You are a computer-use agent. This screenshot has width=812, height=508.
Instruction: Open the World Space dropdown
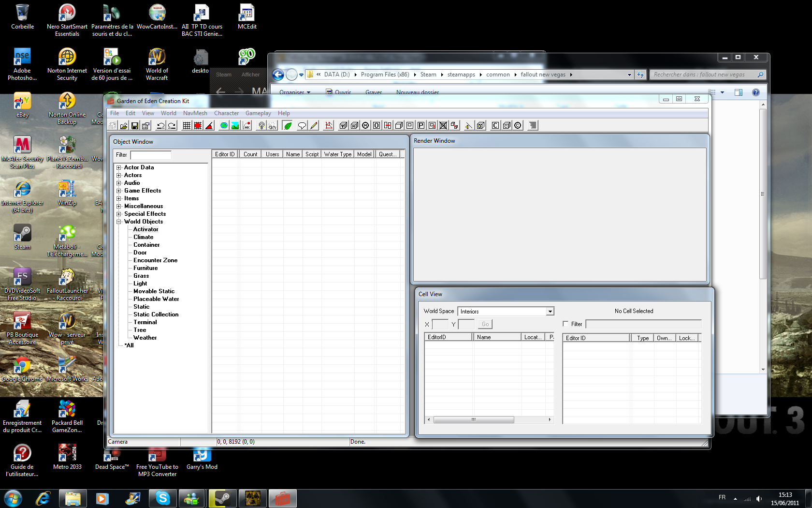550,312
